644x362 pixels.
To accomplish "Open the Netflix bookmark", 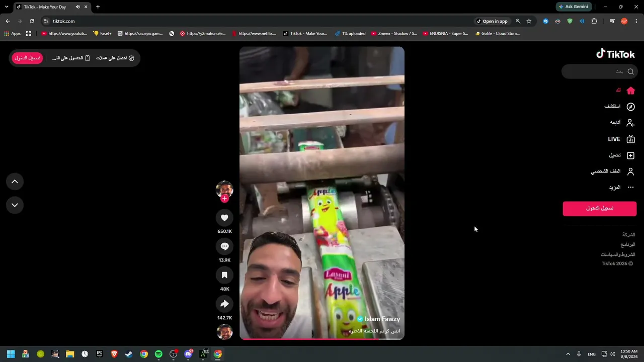I will point(255,34).
